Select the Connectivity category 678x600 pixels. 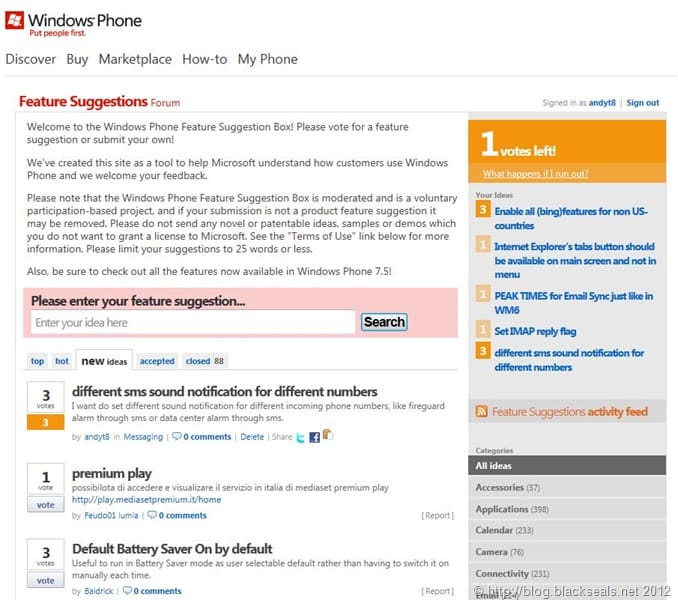click(567, 573)
